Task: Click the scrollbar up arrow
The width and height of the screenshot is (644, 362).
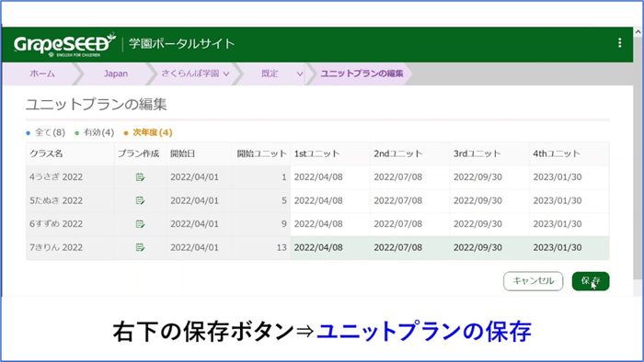Action: tap(638, 31)
